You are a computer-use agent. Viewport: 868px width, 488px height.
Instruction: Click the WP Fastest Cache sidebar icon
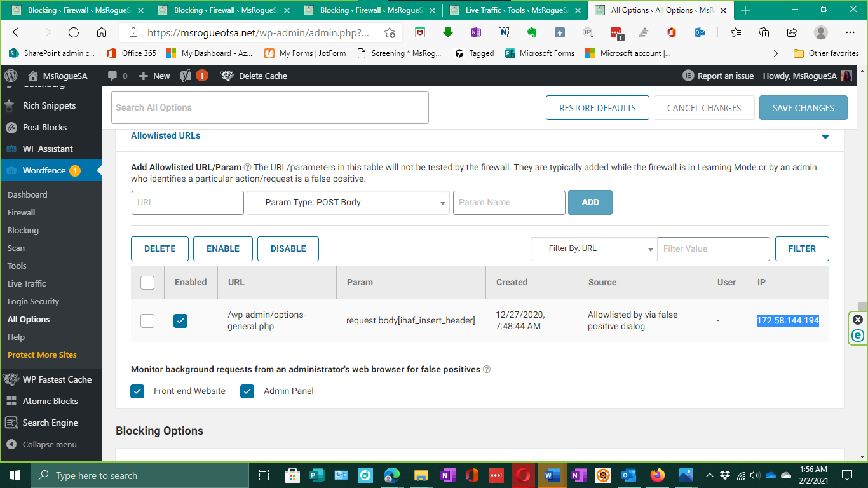[x=11, y=379]
